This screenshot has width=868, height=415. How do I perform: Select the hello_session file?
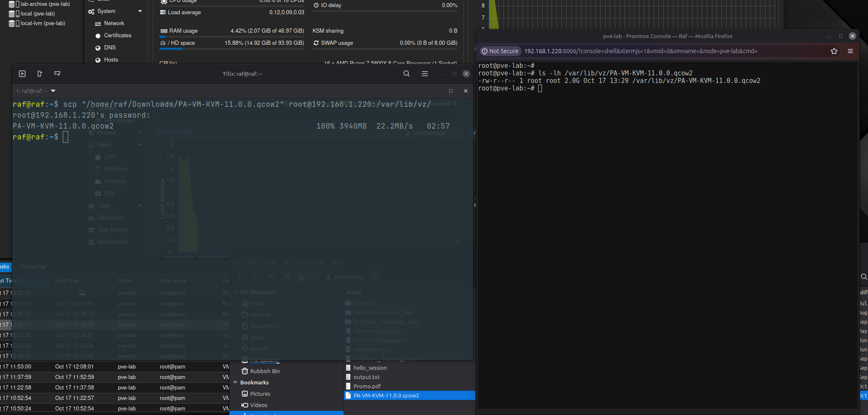pyautogui.click(x=370, y=368)
